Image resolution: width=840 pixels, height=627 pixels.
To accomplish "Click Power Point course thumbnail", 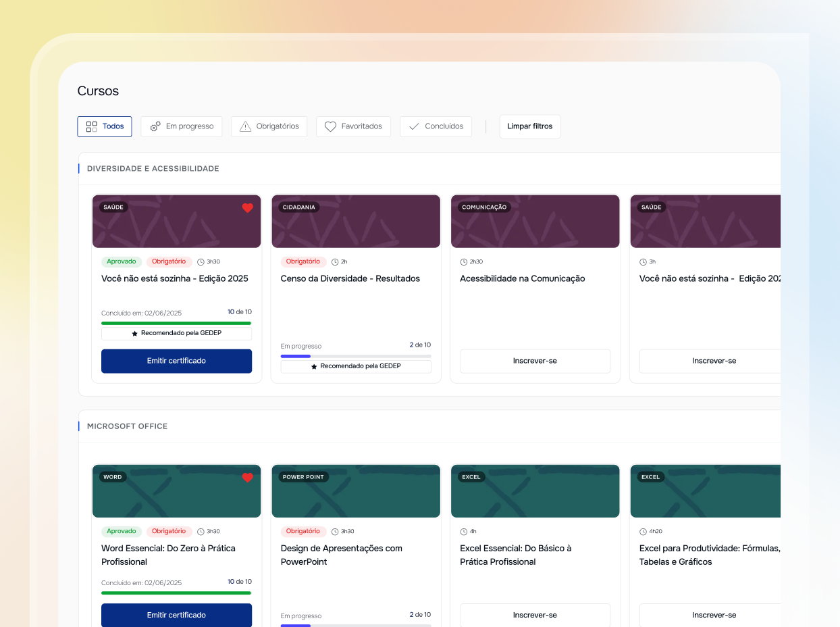I will (356, 491).
